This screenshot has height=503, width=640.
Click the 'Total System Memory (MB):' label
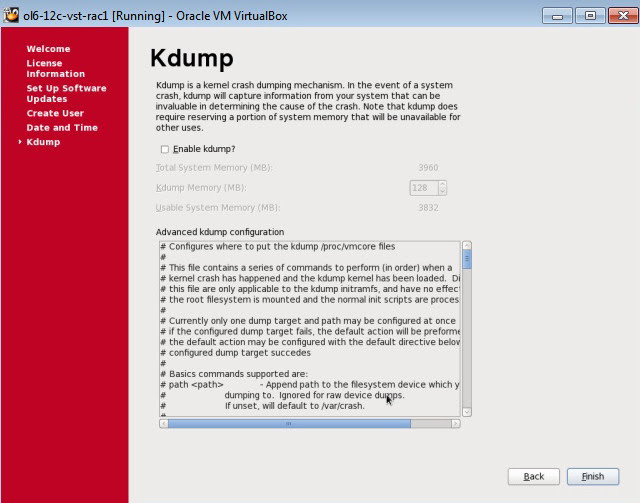click(x=214, y=168)
